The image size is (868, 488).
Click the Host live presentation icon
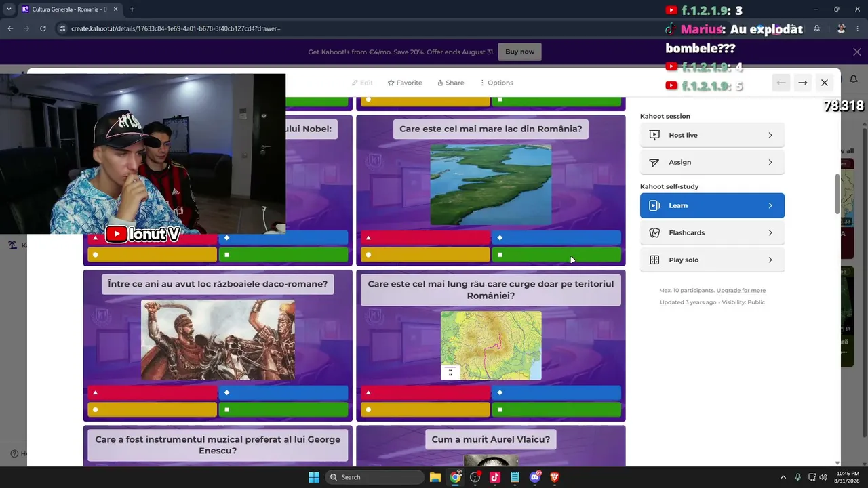[x=654, y=135]
